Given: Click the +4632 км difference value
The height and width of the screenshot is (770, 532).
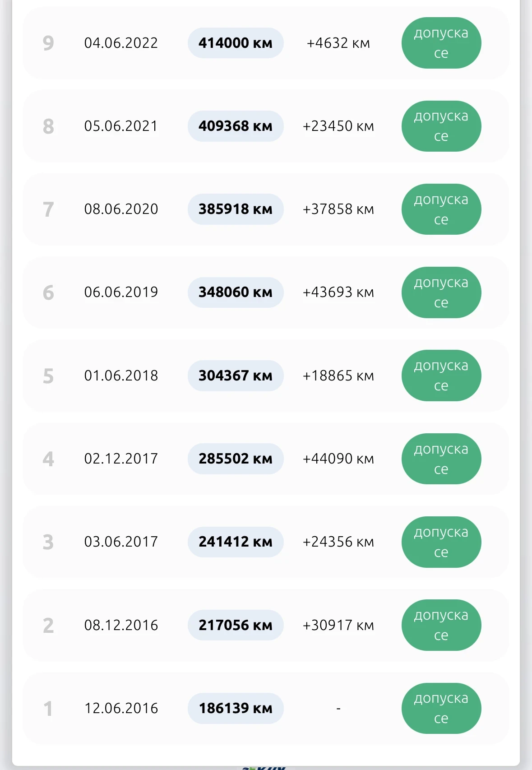Looking at the screenshot, I should click(x=338, y=43).
